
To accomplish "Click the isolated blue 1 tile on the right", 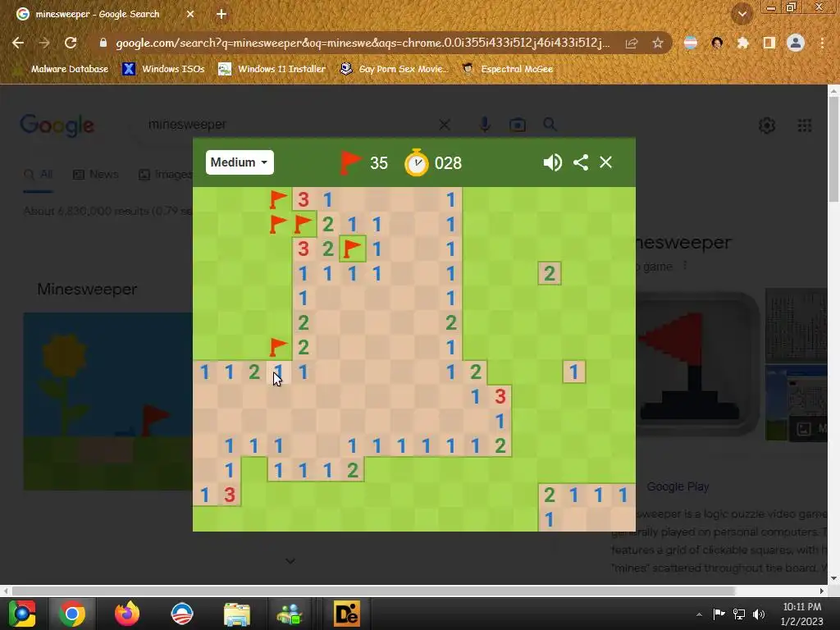I will click(574, 372).
